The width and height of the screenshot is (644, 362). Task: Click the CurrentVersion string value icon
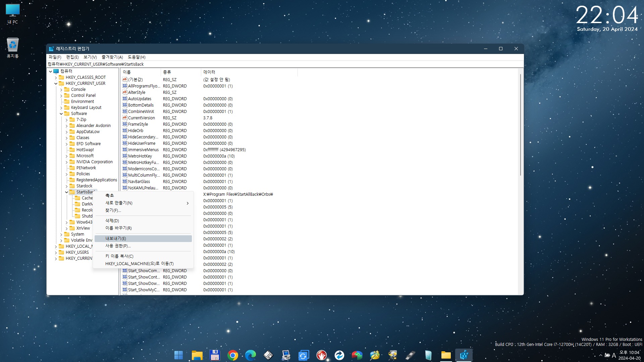tap(125, 118)
